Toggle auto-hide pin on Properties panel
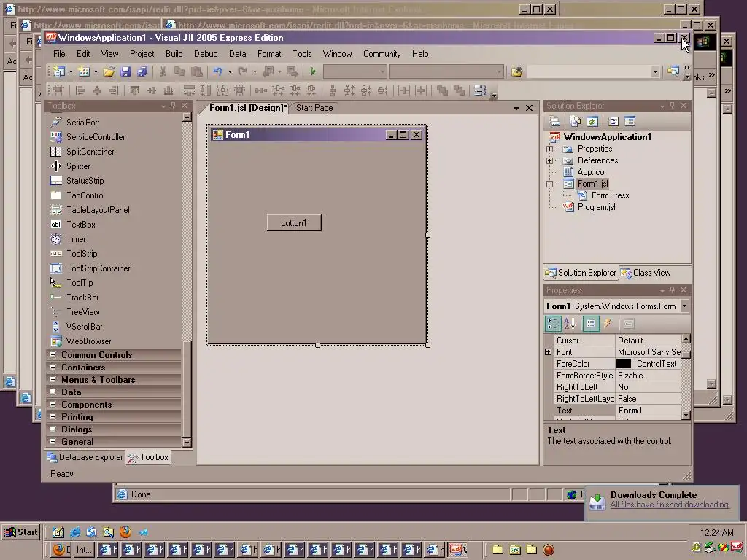Screen dimensions: 747x560 coord(672,289)
